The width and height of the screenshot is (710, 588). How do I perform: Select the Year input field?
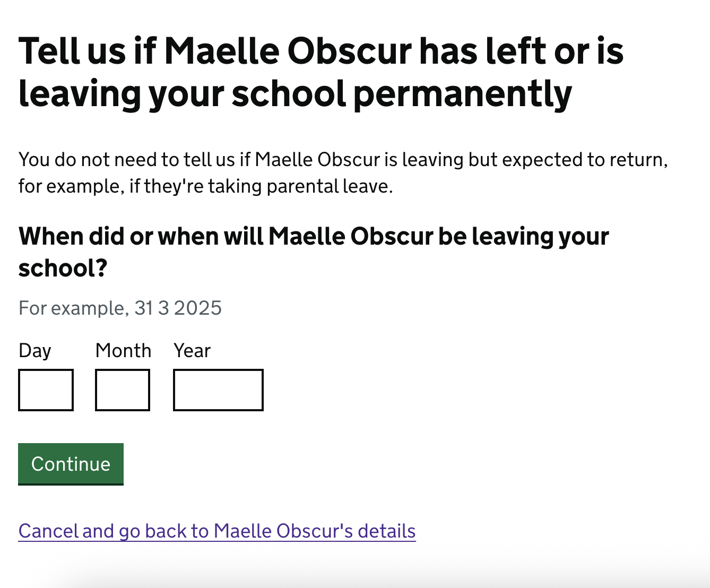218,390
